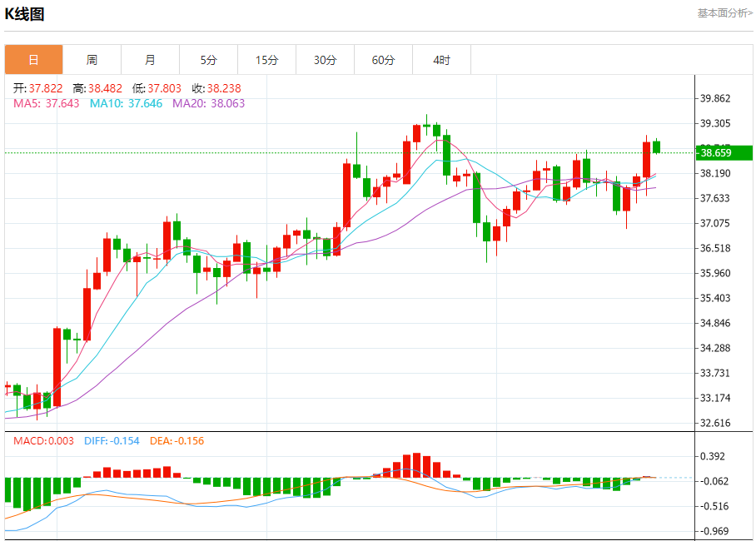
Task: Open the 5分 interval tab
Action: pyautogui.click(x=208, y=60)
